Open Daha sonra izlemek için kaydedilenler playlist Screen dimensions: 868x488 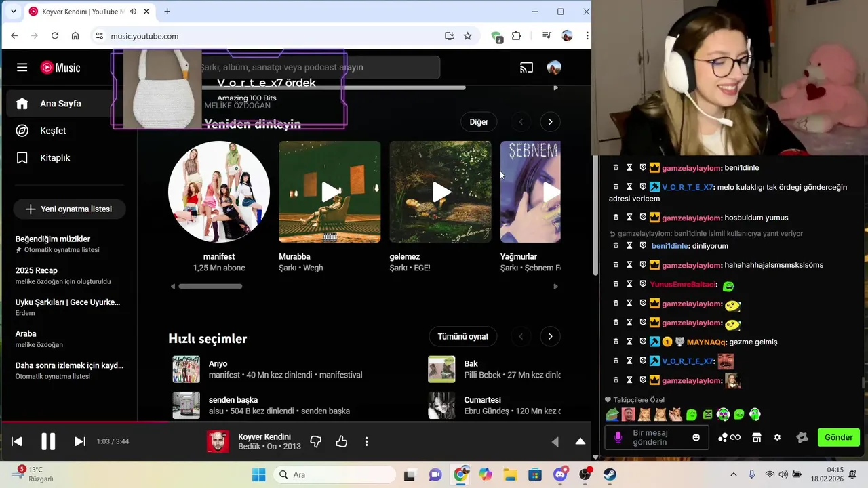click(x=68, y=370)
